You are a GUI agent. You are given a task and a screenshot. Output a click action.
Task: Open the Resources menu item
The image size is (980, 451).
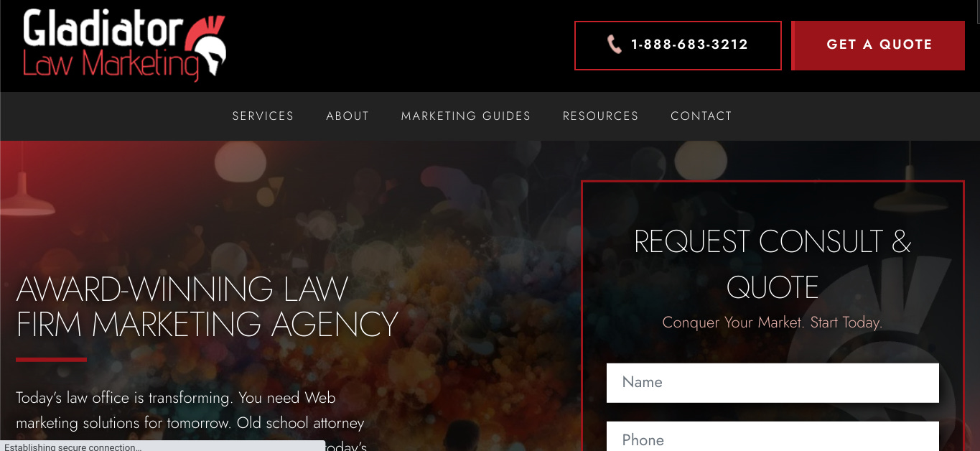[600, 116]
